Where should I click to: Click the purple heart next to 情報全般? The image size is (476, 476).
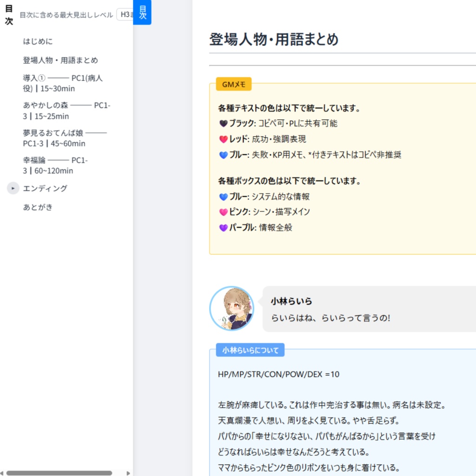tap(223, 228)
